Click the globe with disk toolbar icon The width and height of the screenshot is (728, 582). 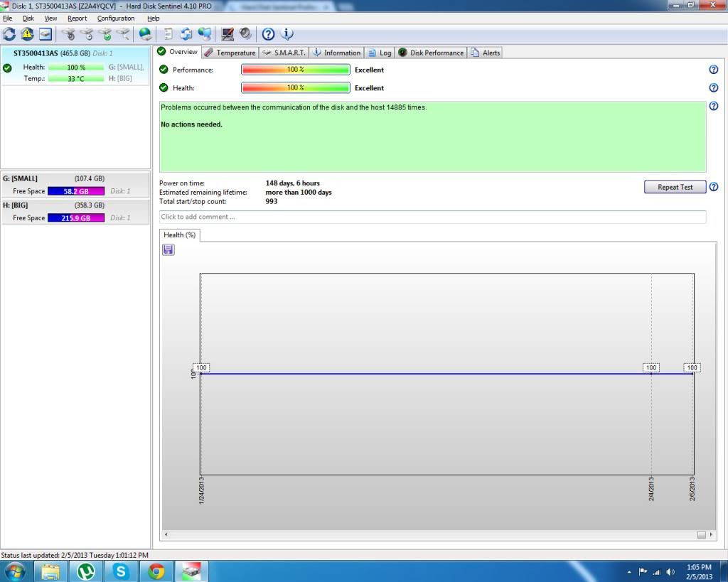[145, 34]
